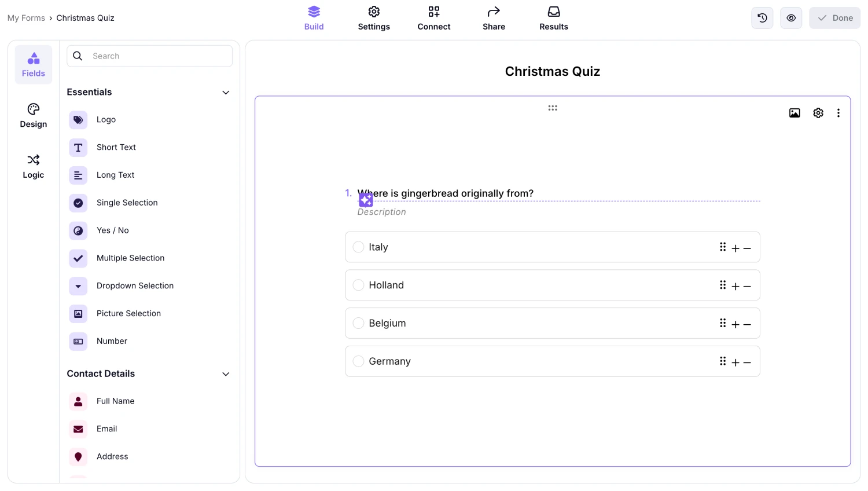Open the Logic panel
This screenshot has height=491, width=868.
pyautogui.click(x=33, y=166)
